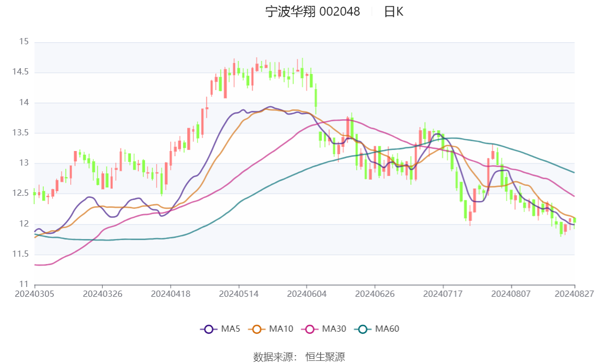Screen dimensions: 598x364
Task: Toggle the MA60 legend series
Action: pyautogui.click(x=376, y=329)
